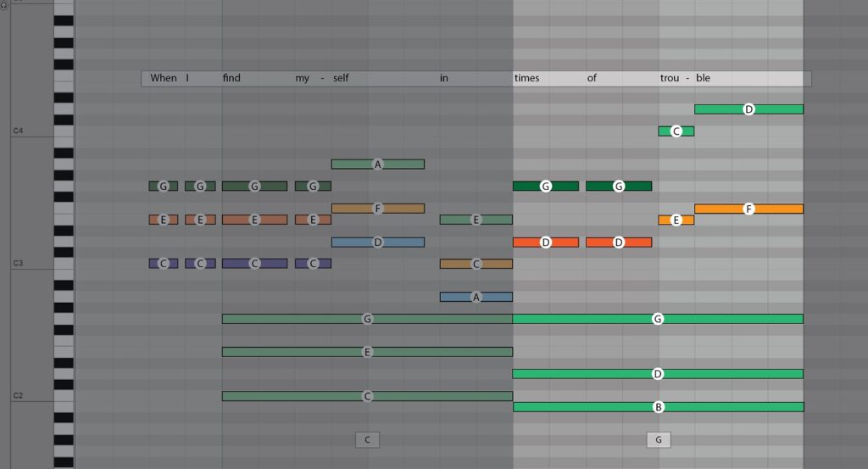Select the lyric word 'find'
868x469 pixels.
click(x=231, y=78)
